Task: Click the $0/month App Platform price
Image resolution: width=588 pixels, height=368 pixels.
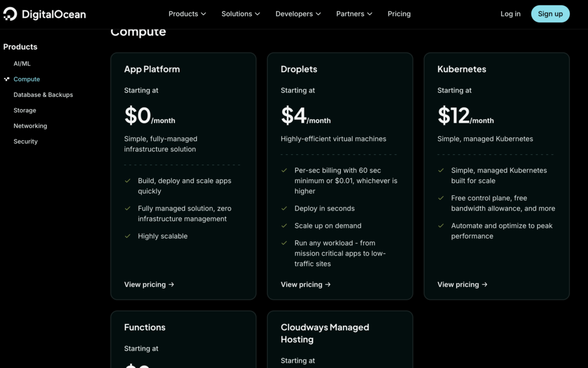Action: click(x=150, y=116)
